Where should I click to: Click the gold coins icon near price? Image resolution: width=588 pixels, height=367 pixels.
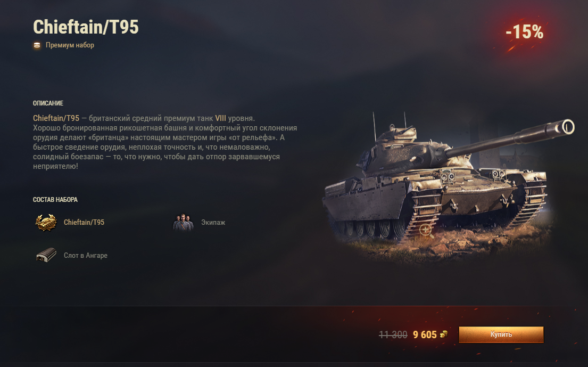tap(444, 334)
